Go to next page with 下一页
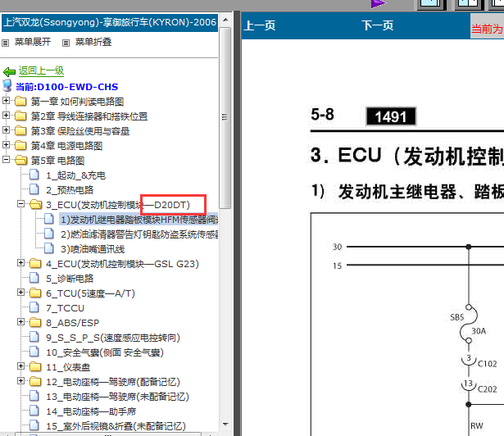 377,25
